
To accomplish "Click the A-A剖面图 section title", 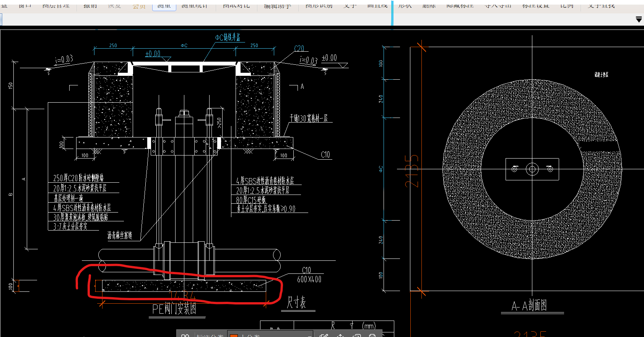I will coord(529,305).
